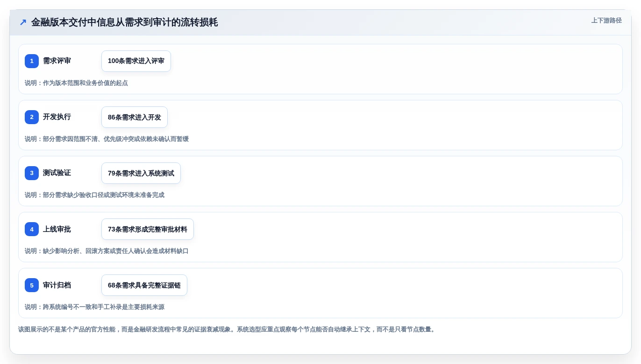641x364 pixels.
Task: Click the step 4 number badge
Action: 32,229
